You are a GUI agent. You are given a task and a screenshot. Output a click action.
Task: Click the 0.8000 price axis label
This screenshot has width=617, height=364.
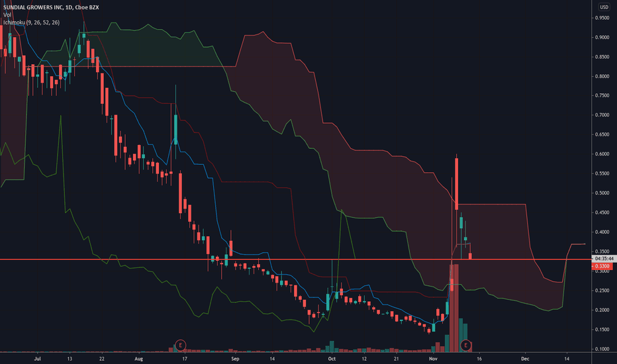pyautogui.click(x=602, y=76)
